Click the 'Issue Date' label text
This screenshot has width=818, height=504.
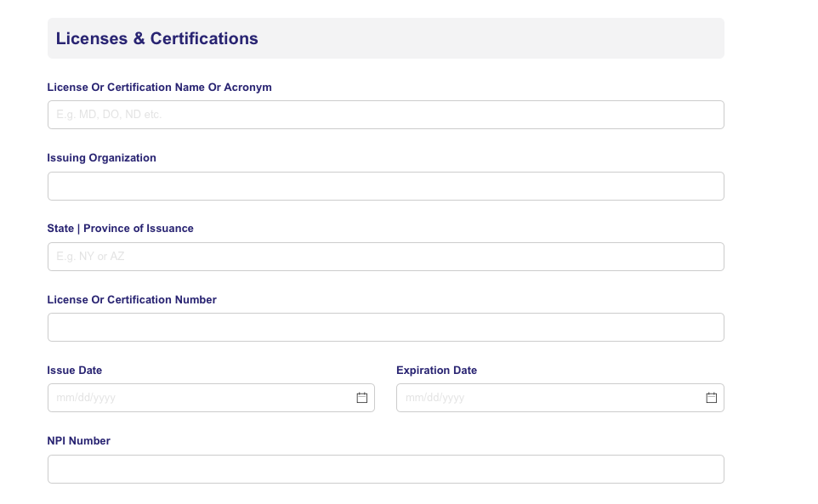click(74, 370)
